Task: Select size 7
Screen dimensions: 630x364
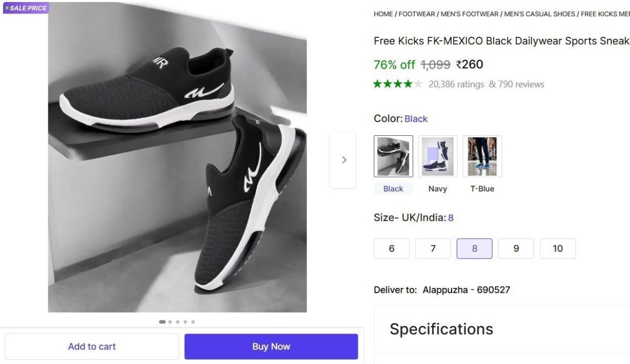Action: pos(433,248)
